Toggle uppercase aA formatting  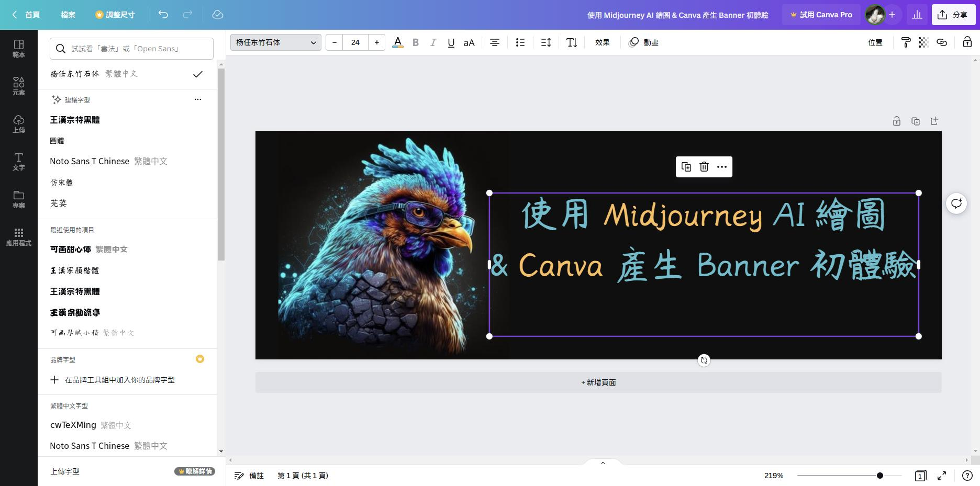click(x=469, y=42)
